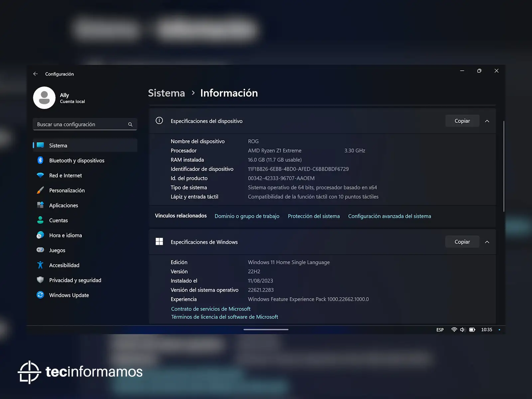Click the volume speaker tray icon

tap(462, 330)
